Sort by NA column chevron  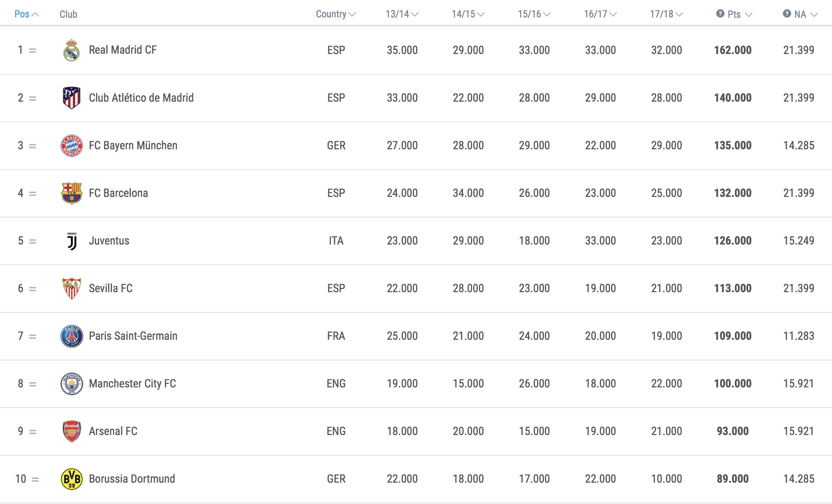(x=814, y=15)
